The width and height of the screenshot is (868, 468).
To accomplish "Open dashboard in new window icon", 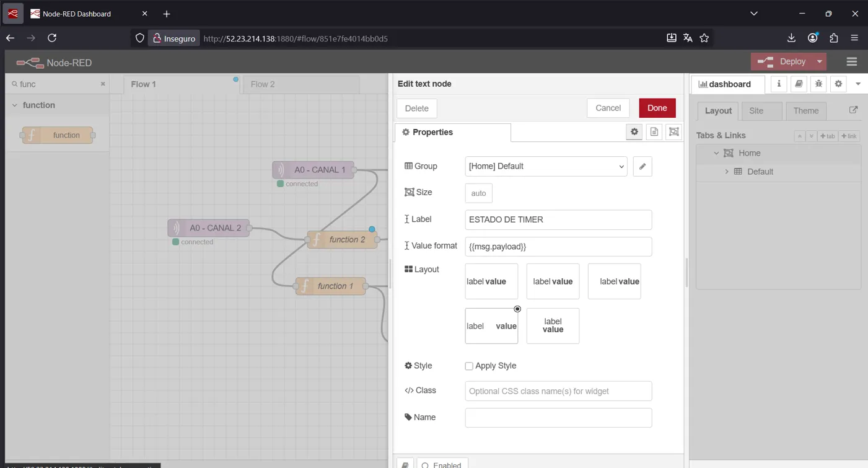I will coord(853,110).
